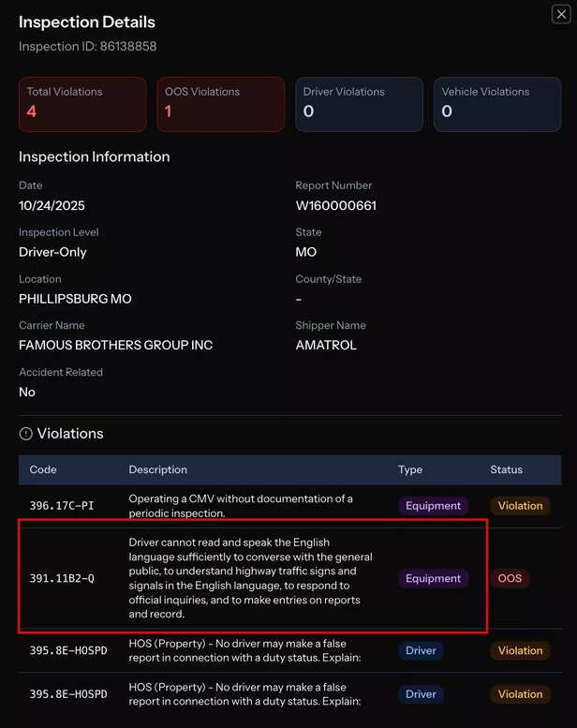Click the Type column header
This screenshot has height=728, width=577.
410,469
